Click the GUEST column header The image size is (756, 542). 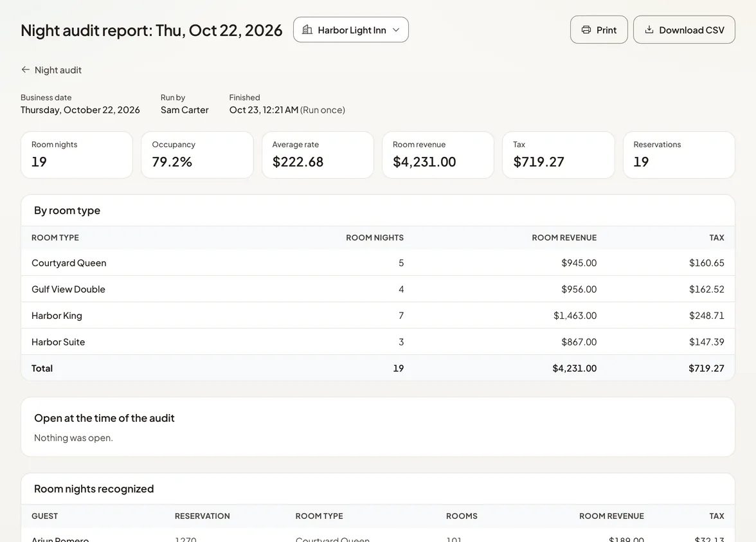(44, 516)
